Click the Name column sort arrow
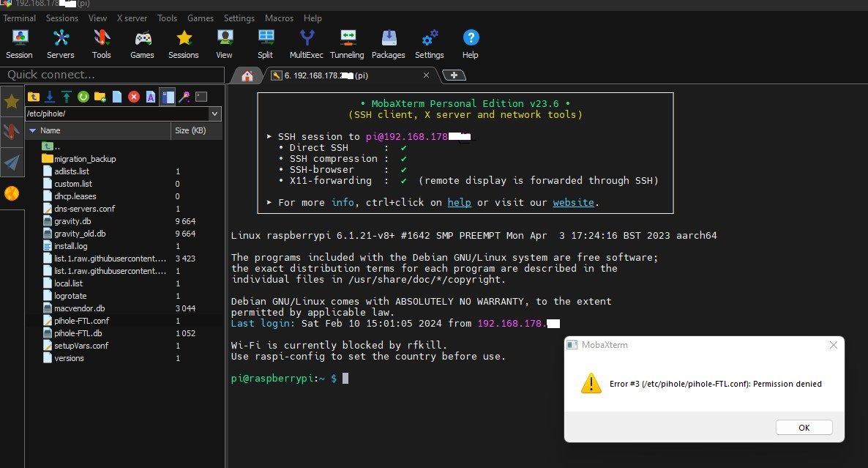 click(32, 130)
